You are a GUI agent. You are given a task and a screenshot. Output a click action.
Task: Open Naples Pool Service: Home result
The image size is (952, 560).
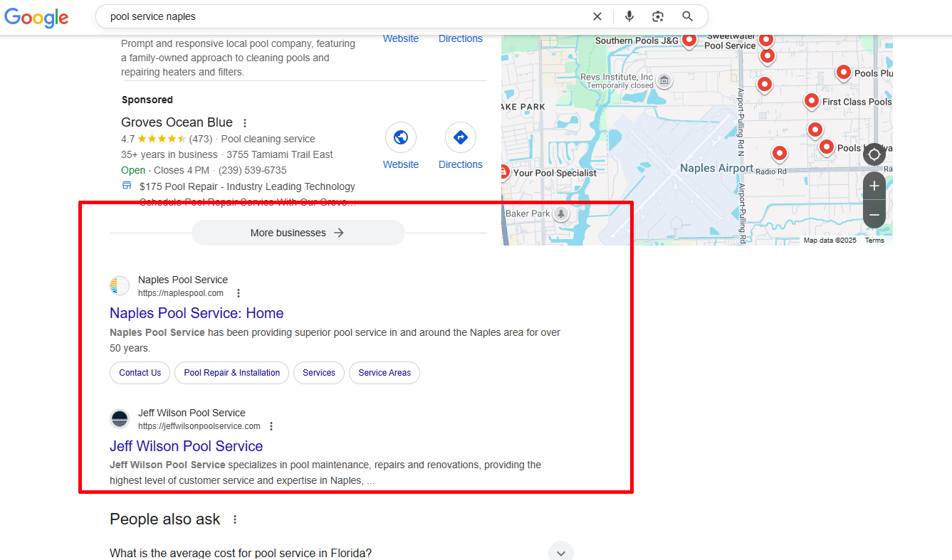197,313
